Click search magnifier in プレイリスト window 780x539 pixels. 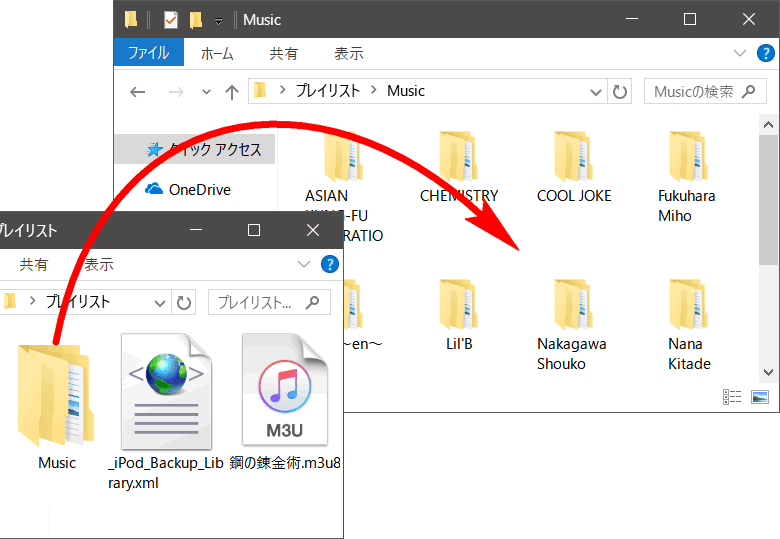(x=312, y=302)
